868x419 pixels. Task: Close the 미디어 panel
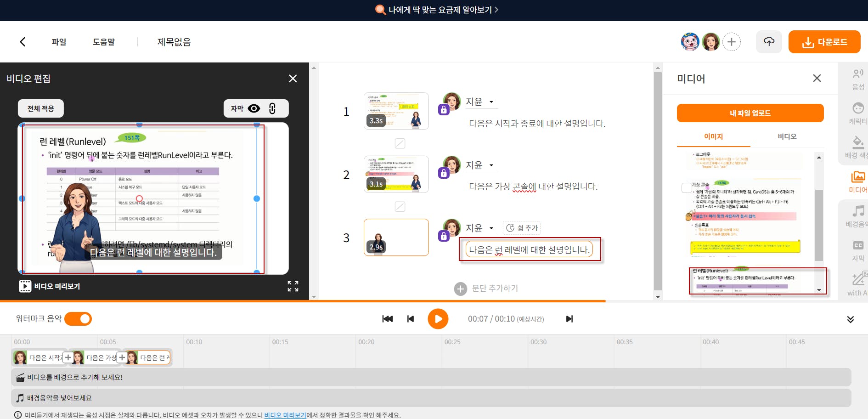[817, 78]
